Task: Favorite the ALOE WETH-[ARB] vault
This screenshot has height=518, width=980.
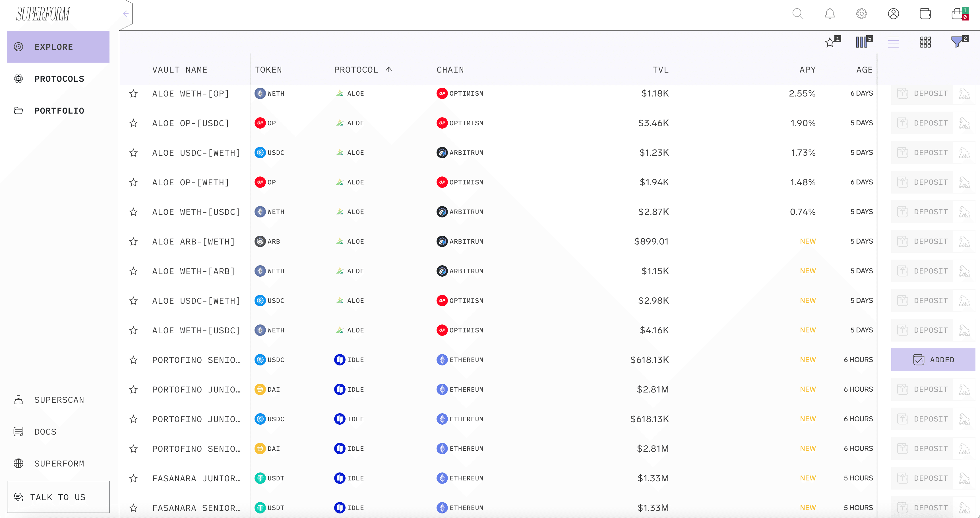Action: [x=133, y=271]
